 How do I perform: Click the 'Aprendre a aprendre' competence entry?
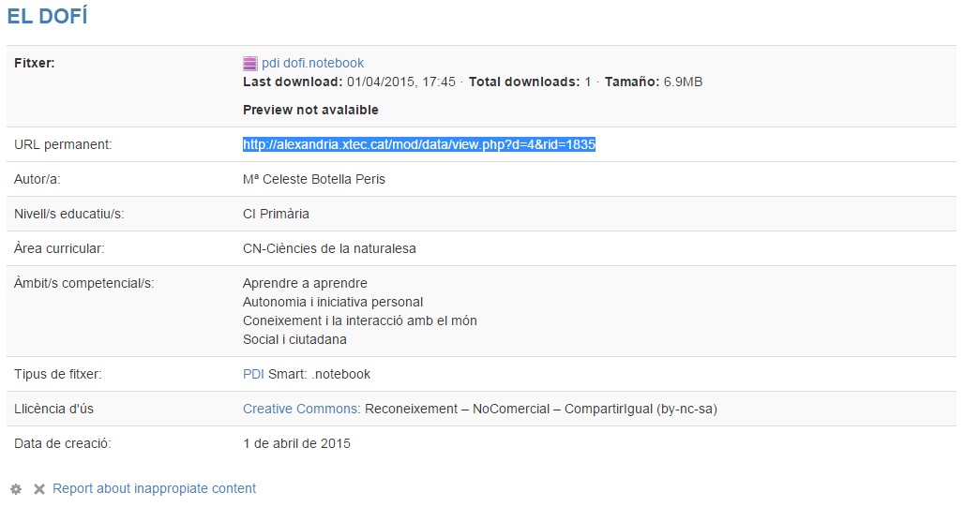point(305,283)
